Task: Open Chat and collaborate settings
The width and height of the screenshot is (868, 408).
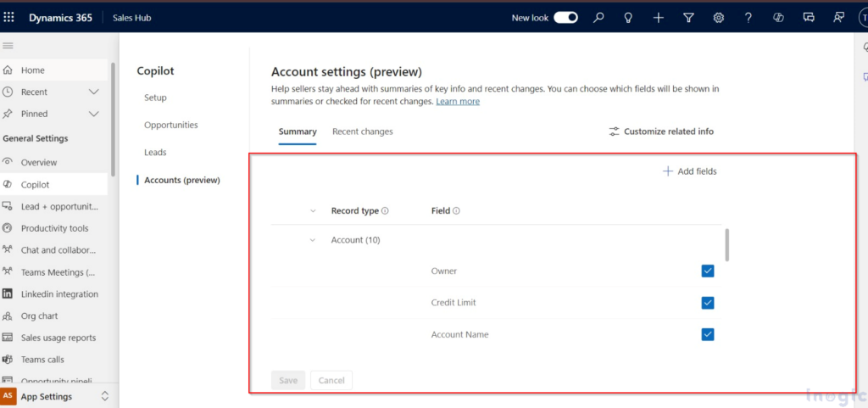Action: tap(54, 250)
